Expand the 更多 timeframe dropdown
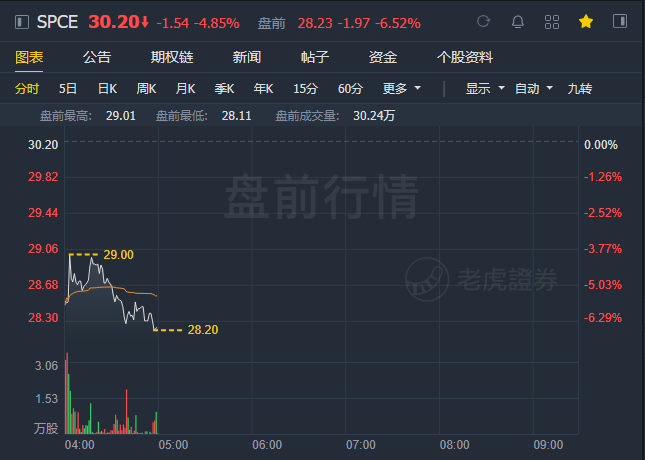The height and width of the screenshot is (460, 645). click(401, 88)
